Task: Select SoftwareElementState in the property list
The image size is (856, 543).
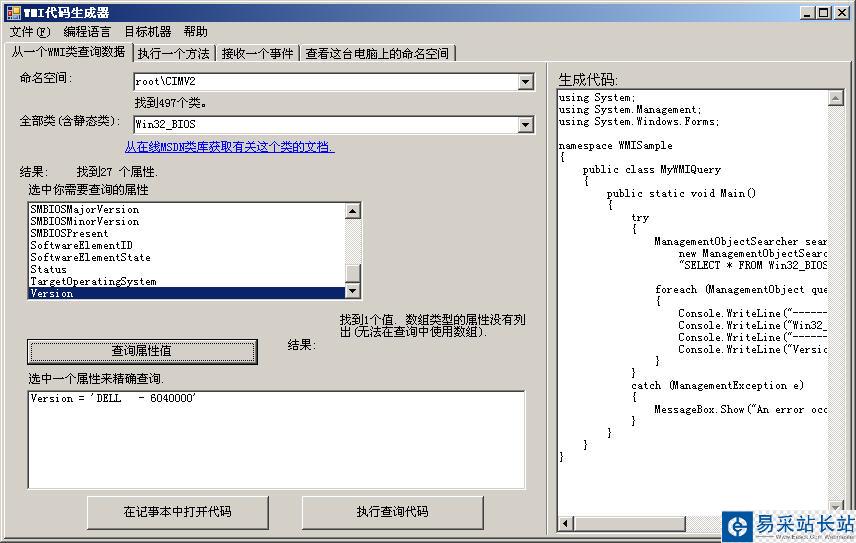Action: (x=187, y=258)
